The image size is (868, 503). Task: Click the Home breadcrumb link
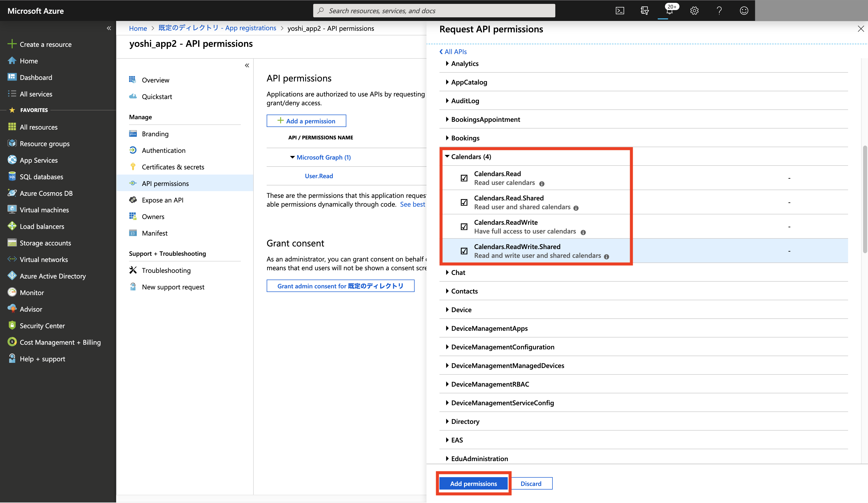tap(138, 29)
